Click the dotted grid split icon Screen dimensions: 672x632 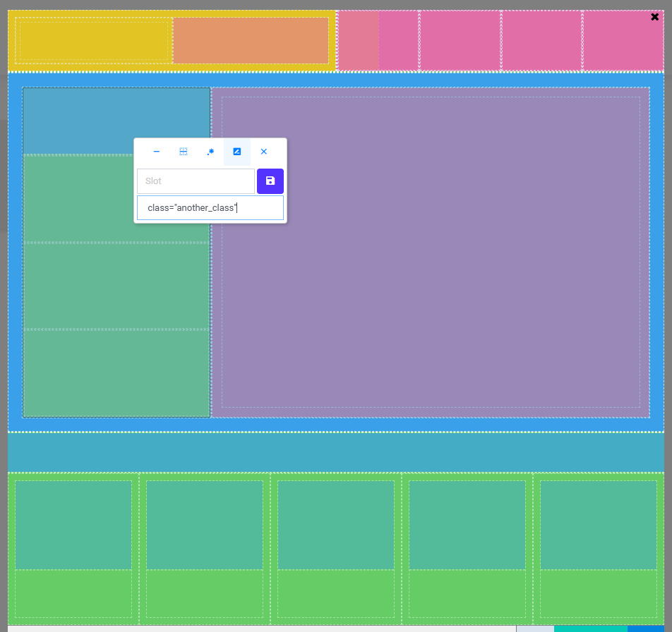184,152
